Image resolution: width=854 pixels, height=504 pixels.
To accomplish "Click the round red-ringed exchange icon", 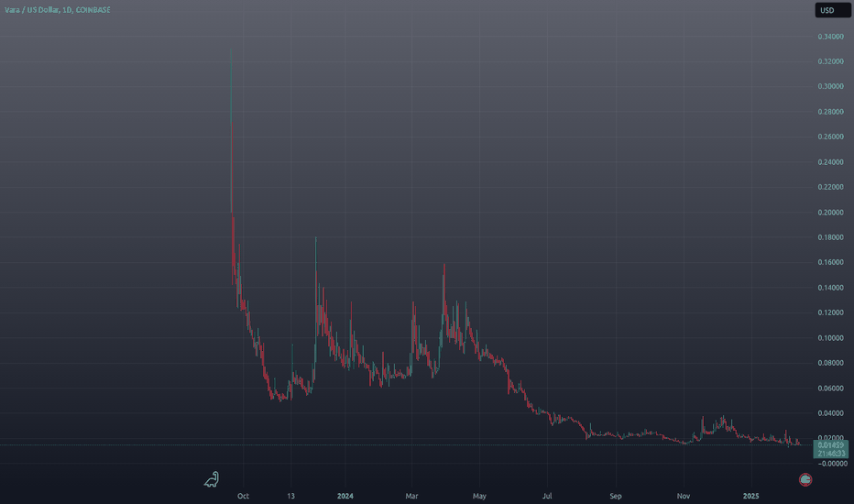I will (x=805, y=479).
